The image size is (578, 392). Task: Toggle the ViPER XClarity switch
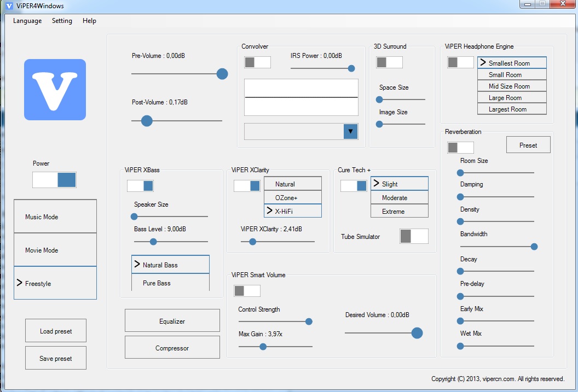(247, 186)
